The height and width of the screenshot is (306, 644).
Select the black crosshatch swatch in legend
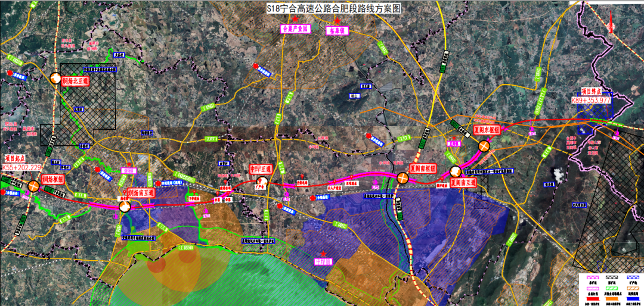(x=611, y=277)
